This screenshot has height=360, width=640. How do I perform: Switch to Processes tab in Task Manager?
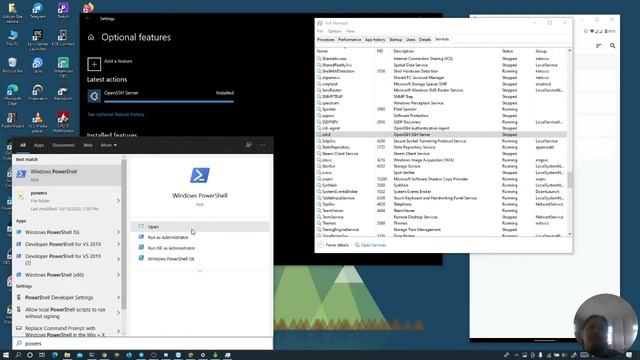(x=326, y=40)
